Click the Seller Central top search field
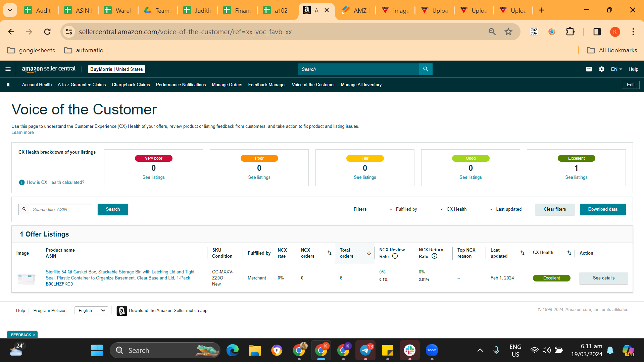 (x=359, y=69)
